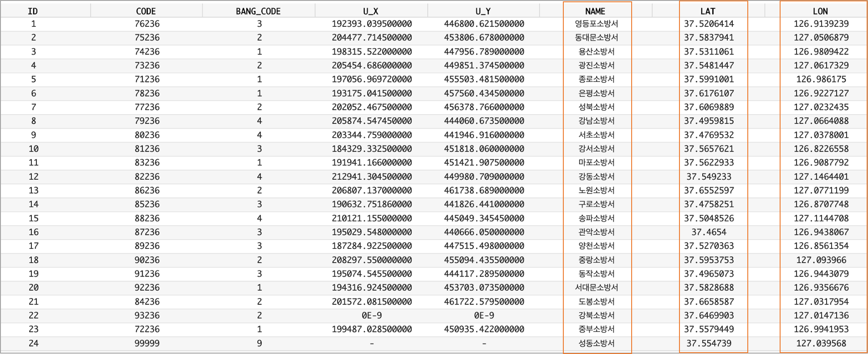Click the name cell 양천소방서

[597, 246]
